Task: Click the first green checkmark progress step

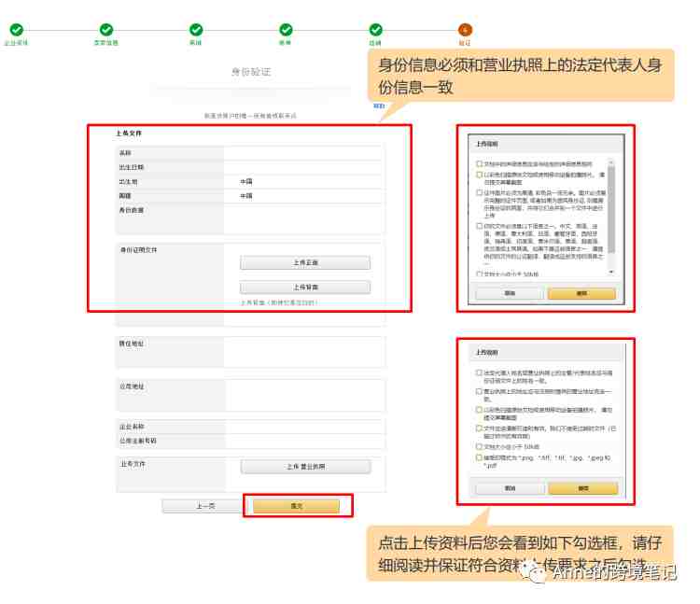Action: point(17,30)
